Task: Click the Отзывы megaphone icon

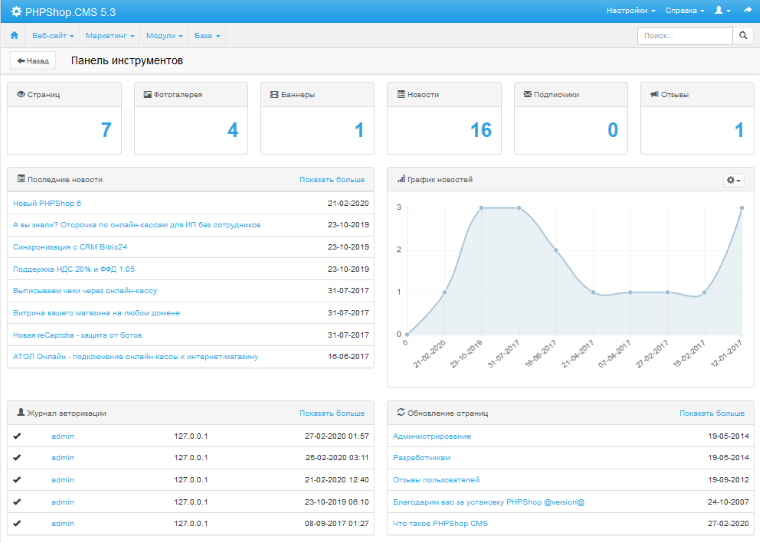Action: tap(654, 94)
